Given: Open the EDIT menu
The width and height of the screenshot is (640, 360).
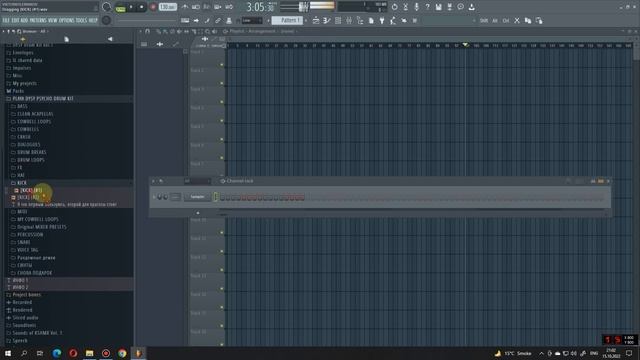Looking at the screenshot, I should 16,20.
